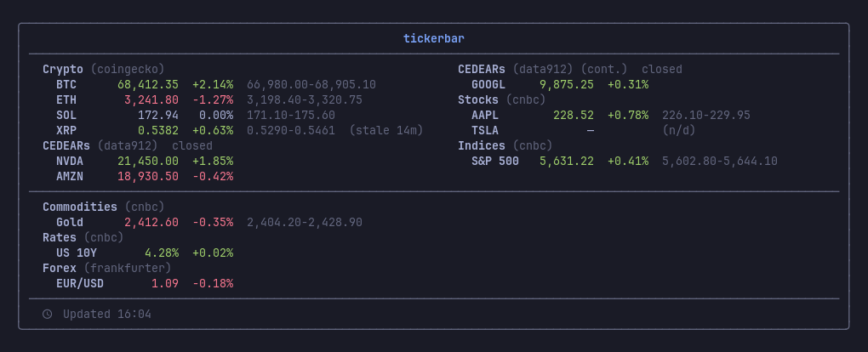Click EUR/USD rate 1.09
This screenshot has height=352, width=868.
165,284
